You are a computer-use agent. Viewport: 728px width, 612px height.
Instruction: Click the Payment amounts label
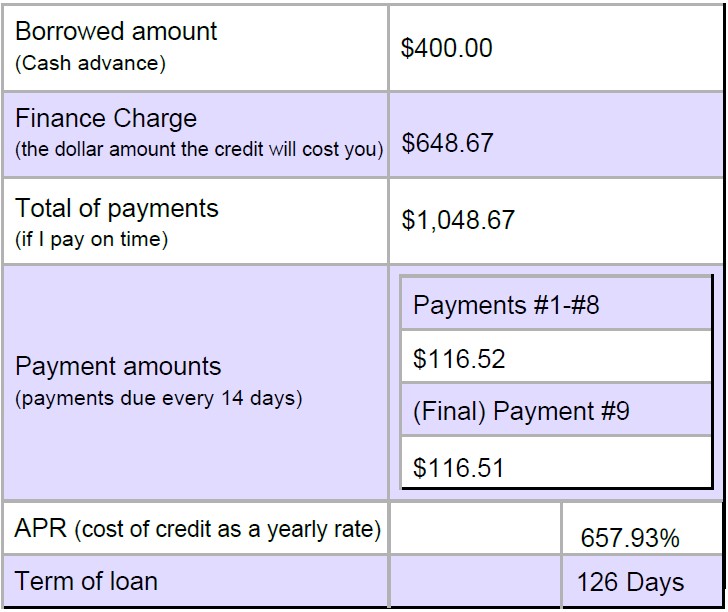click(118, 366)
